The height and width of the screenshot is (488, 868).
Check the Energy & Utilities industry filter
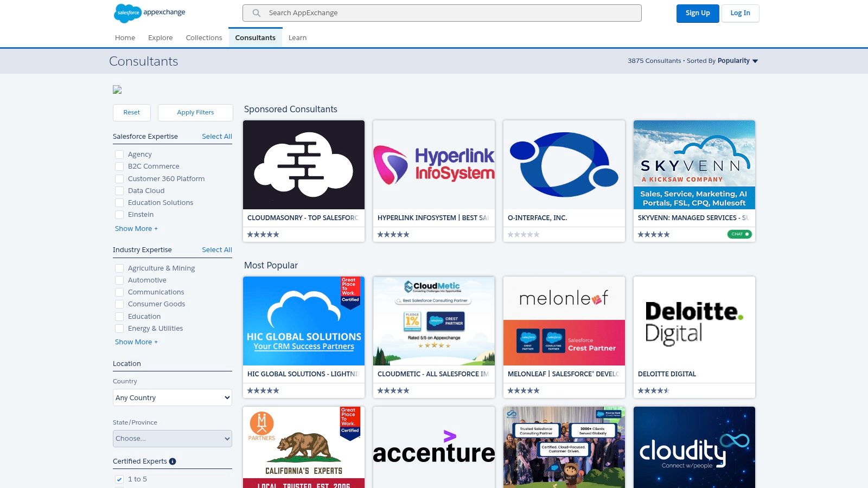(119, 329)
